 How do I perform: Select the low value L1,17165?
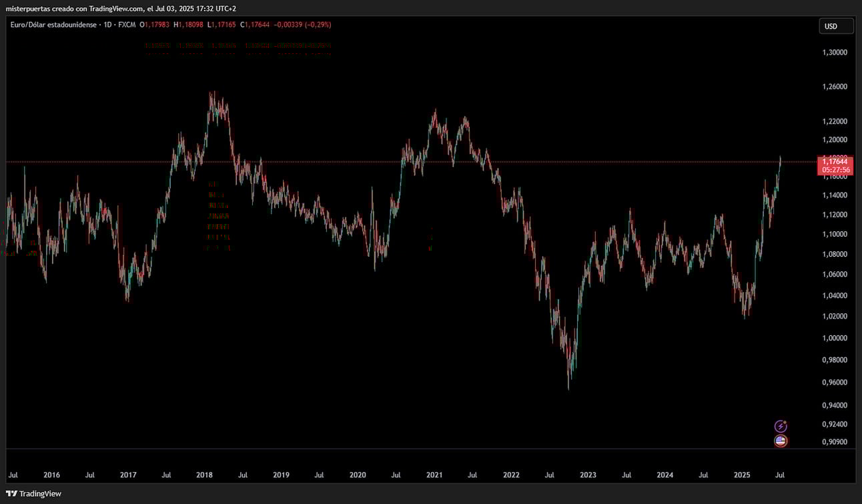click(x=222, y=25)
